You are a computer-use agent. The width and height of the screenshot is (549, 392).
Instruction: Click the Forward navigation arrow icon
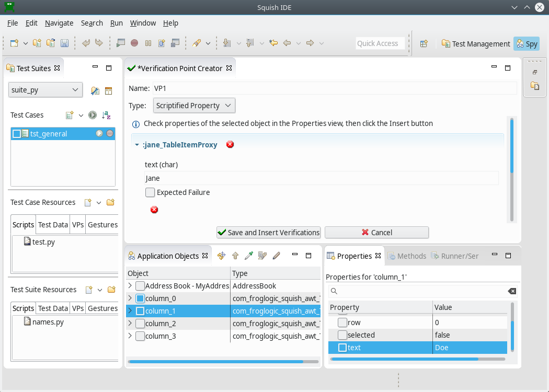click(310, 43)
